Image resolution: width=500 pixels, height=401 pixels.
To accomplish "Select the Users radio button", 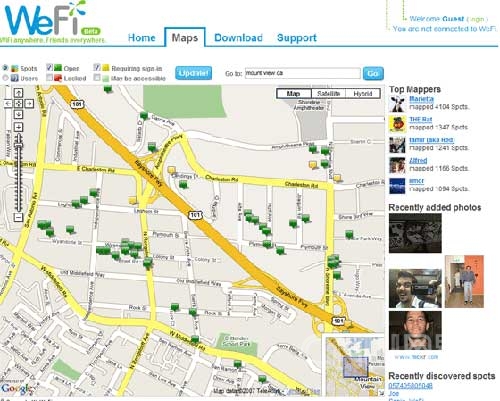I will [x=5, y=78].
